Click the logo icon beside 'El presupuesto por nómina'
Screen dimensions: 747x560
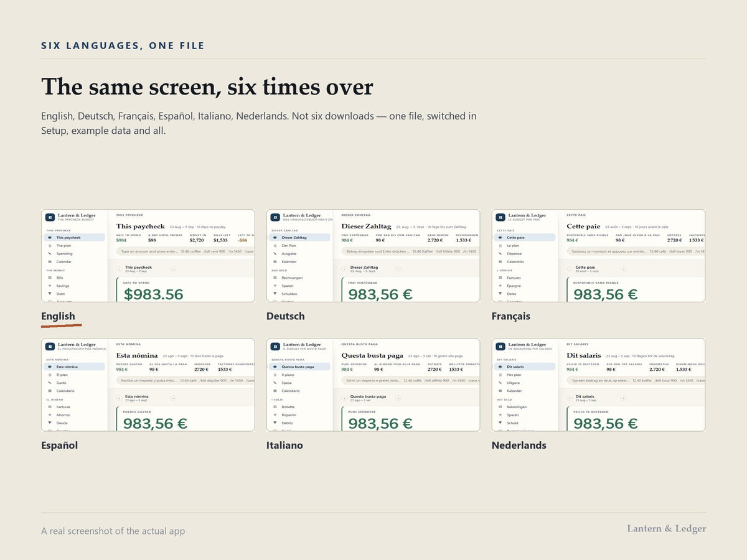coord(50,346)
